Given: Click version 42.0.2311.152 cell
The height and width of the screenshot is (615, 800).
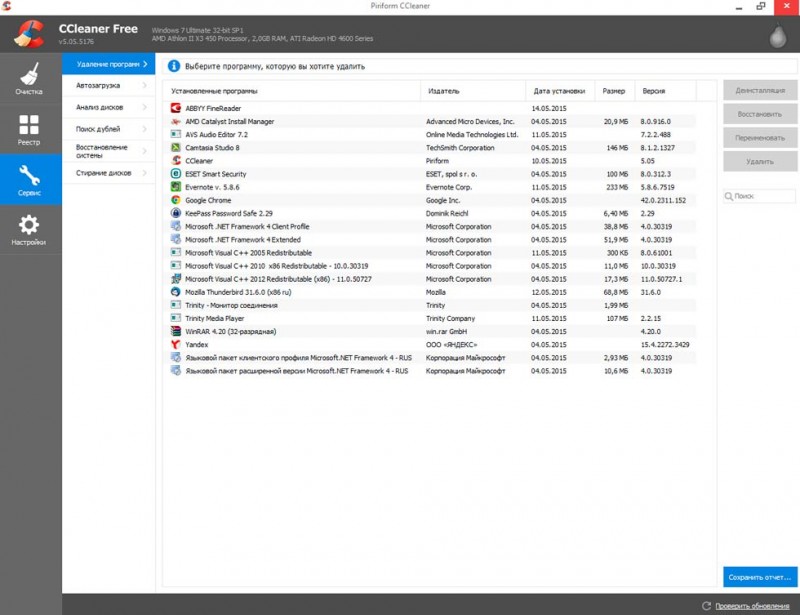Looking at the screenshot, I should click(x=663, y=200).
